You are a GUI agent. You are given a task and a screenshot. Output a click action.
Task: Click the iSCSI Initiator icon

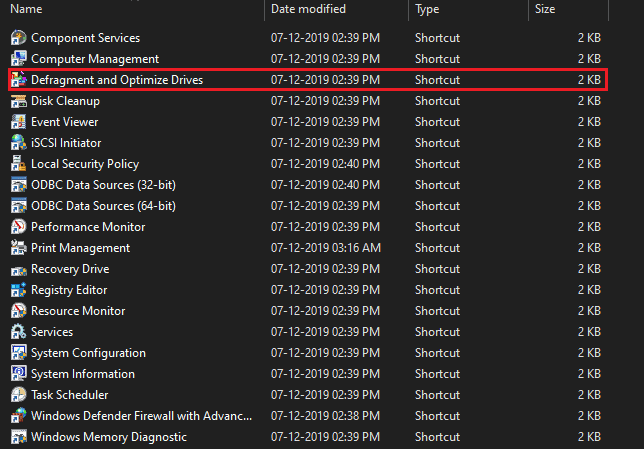click(18, 143)
